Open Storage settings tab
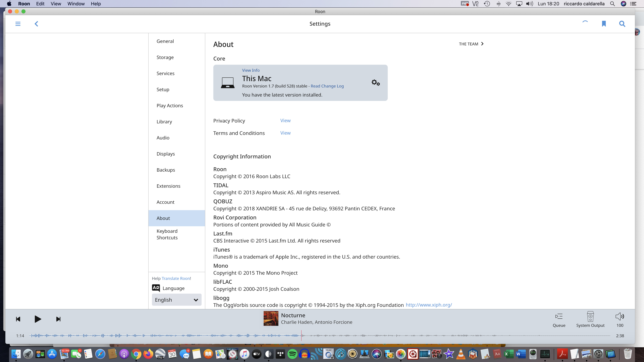The image size is (644, 362). [x=176, y=57]
